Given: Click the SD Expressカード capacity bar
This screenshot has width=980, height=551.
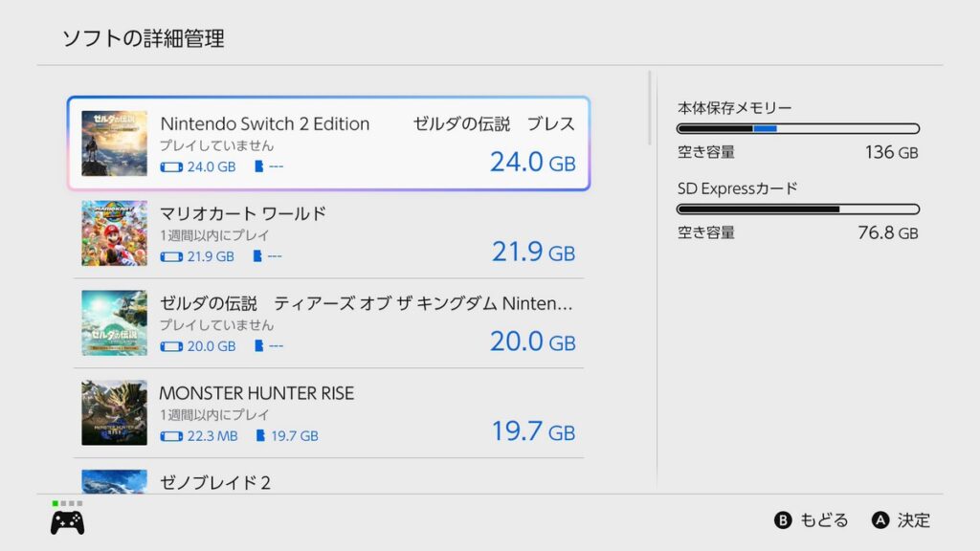Looking at the screenshot, I should point(798,209).
